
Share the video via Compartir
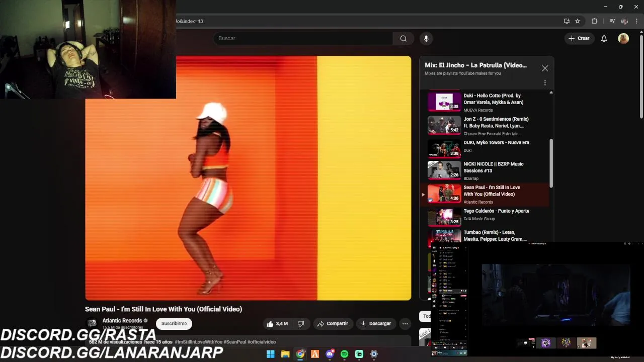click(x=332, y=324)
